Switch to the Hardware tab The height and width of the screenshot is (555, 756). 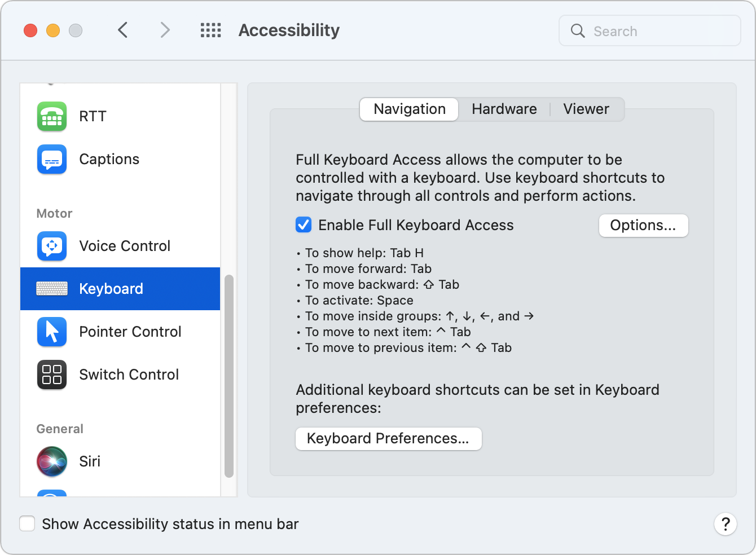(x=504, y=109)
